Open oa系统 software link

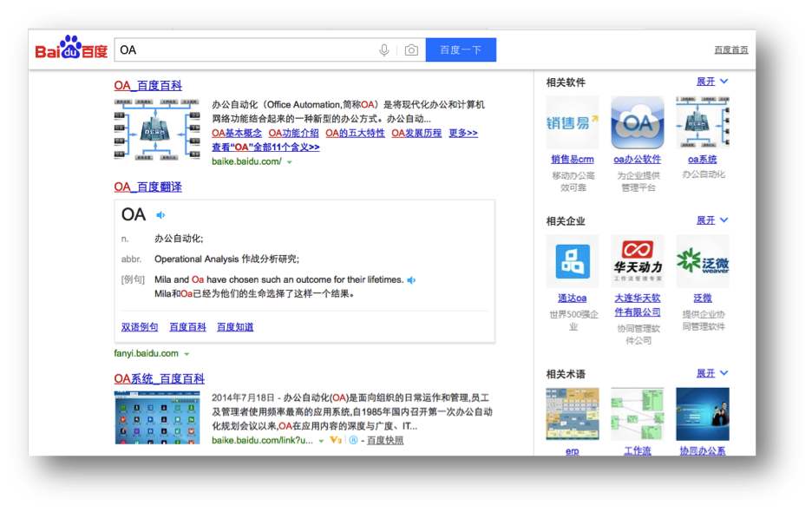703,160
